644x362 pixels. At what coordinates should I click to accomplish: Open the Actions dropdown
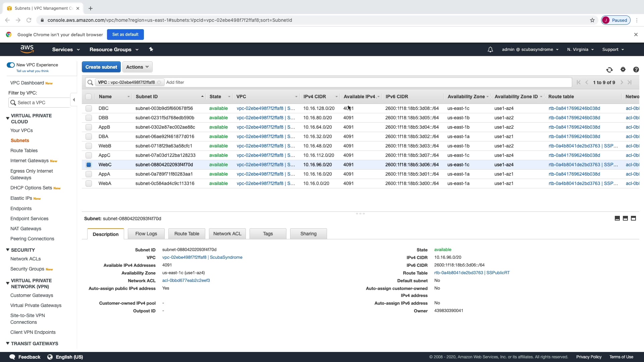click(x=137, y=67)
